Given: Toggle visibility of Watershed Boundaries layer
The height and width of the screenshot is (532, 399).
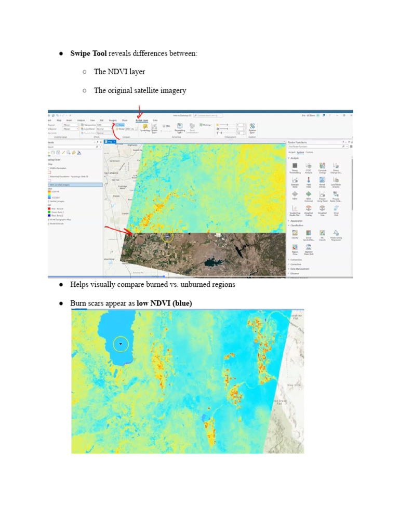Looking at the screenshot, I should [x=49, y=177].
